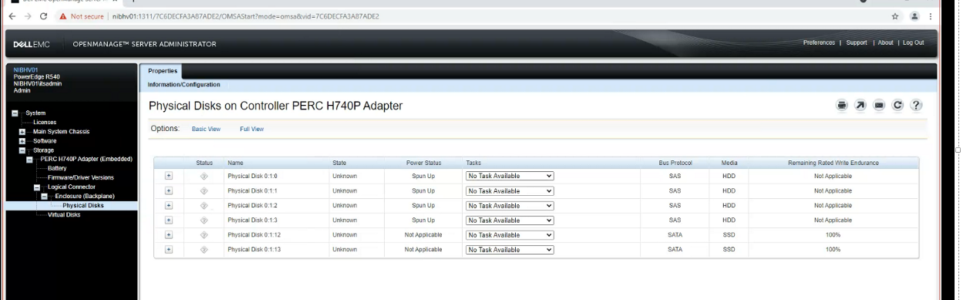Screen dimensions: 980x300
Task: Open Tasks dropdown for Physical Disk 0:1:12
Action: (x=510, y=234)
